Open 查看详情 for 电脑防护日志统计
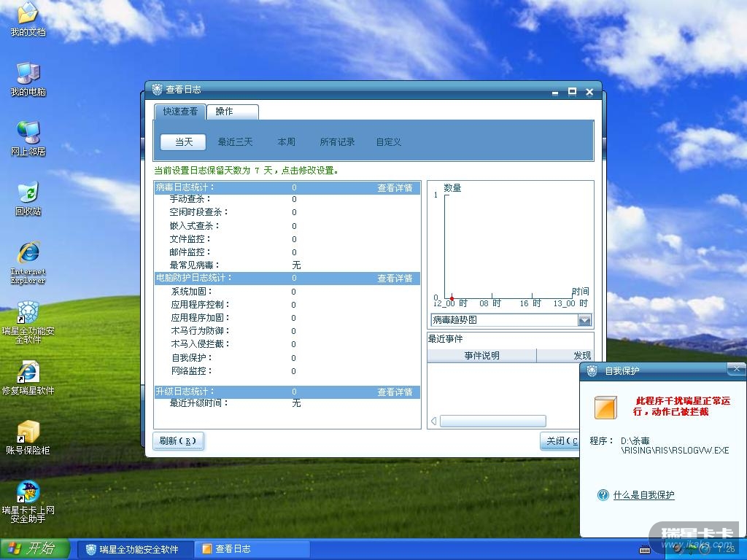The image size is (747, 560). 395,278
